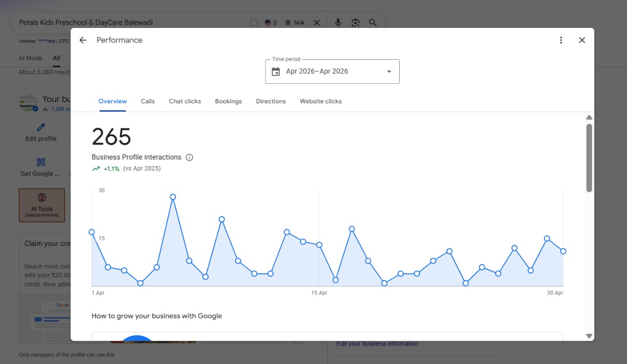627x364 pixels.
Task: Click Edit your business information link
Action: [377, 343]
